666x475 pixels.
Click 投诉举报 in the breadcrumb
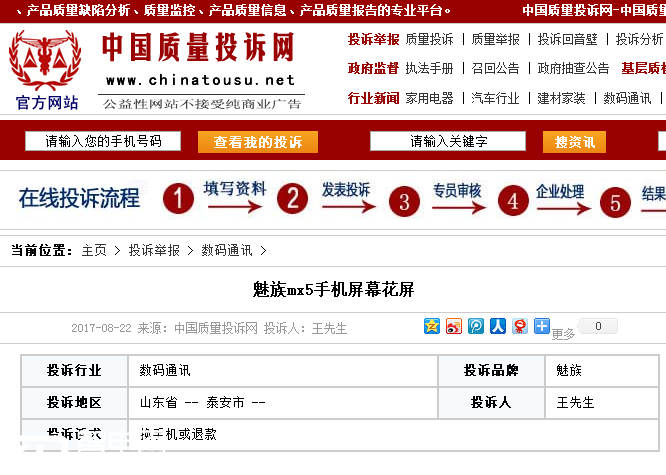coord(154,250)
